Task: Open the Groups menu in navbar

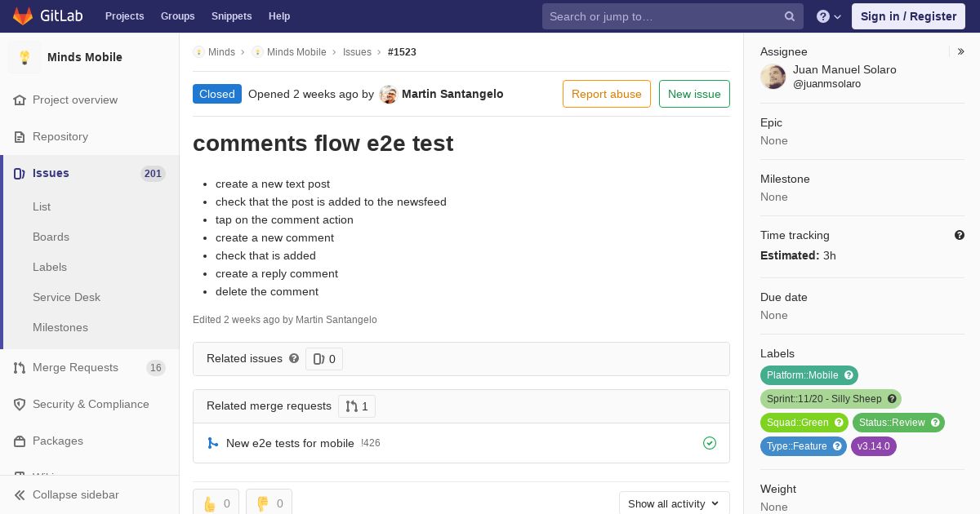Action: (177, 16)
